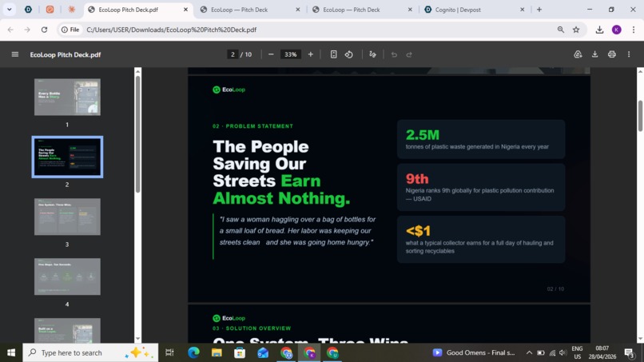Click the page number input field

click(233, 54)
